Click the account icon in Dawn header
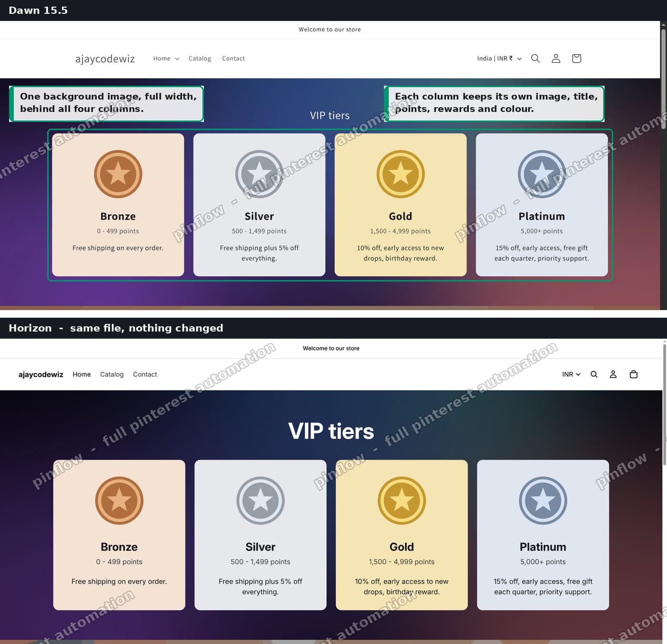This screenshot has width=667, height=644. (x=556, y=58)
